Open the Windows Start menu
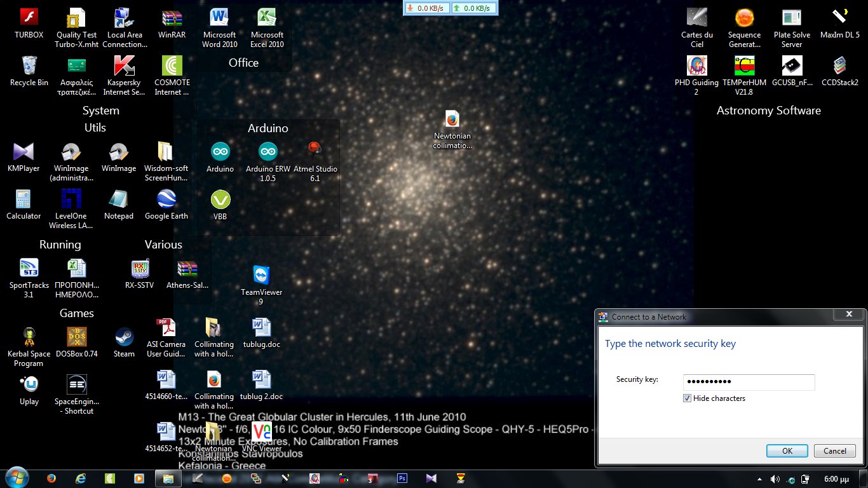Image resolution: width=868 pixels, height=488 pixels. [16, 478]
